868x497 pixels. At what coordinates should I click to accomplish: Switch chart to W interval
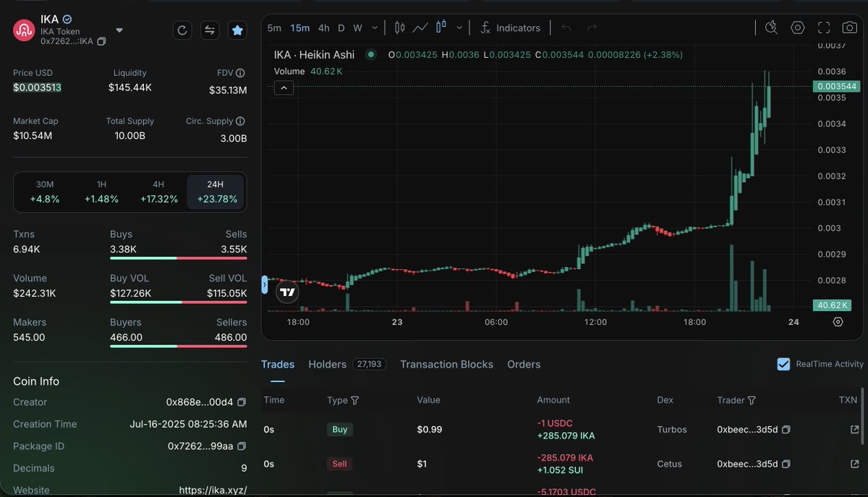pyautogui.click(x=357, y=27)
